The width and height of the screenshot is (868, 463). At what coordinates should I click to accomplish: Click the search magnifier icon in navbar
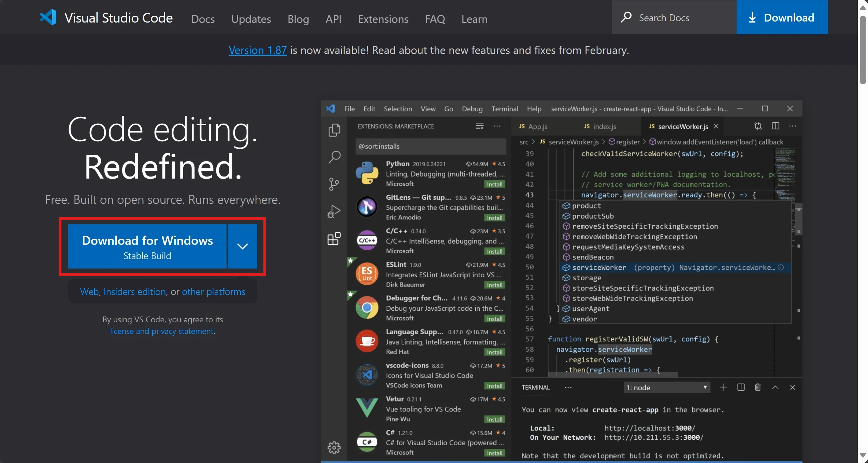tap(626, 17)
